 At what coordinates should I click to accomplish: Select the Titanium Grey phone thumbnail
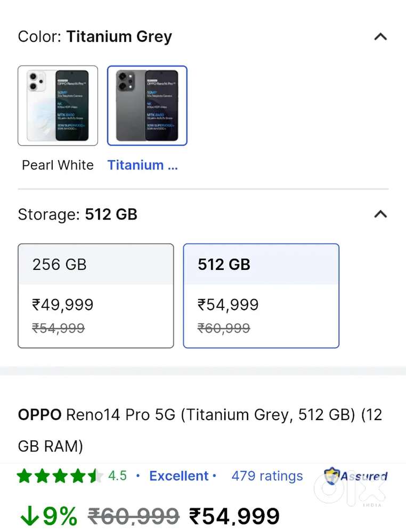(x=147, y=105)
